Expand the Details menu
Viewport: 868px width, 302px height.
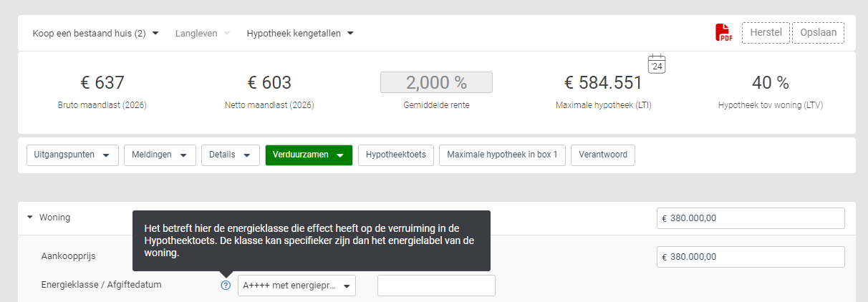pos(230,155)
